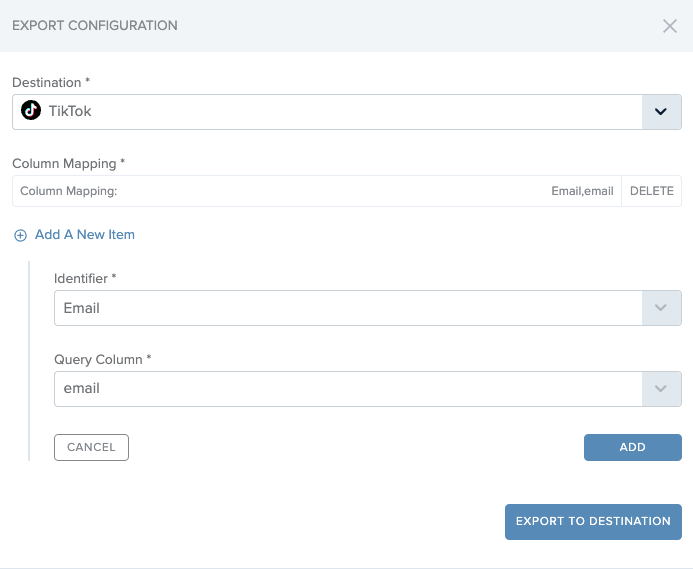The width and height of the screenshot is (693, 569).
Task: Click the TikTok logo icon
Action: point(31,110)
